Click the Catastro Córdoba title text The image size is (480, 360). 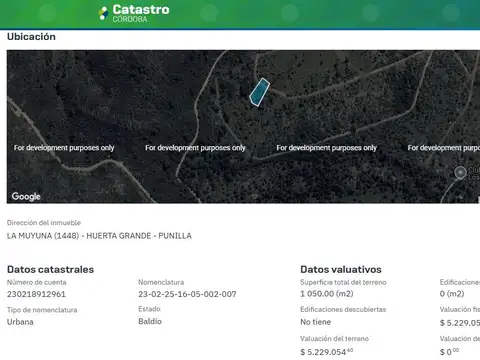click(x=141, y=13)
